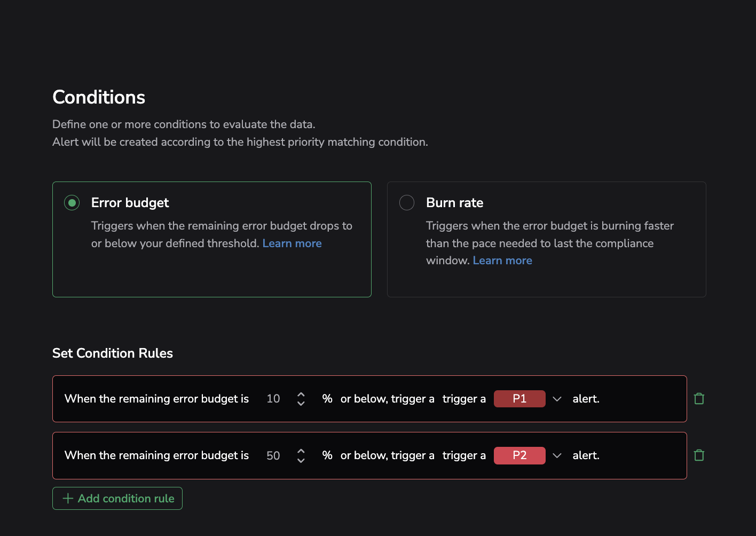The width and height of the screenshot is (756, 536).
Task: Expand the chevron next to P2 priority
Action: pos(557,455)
